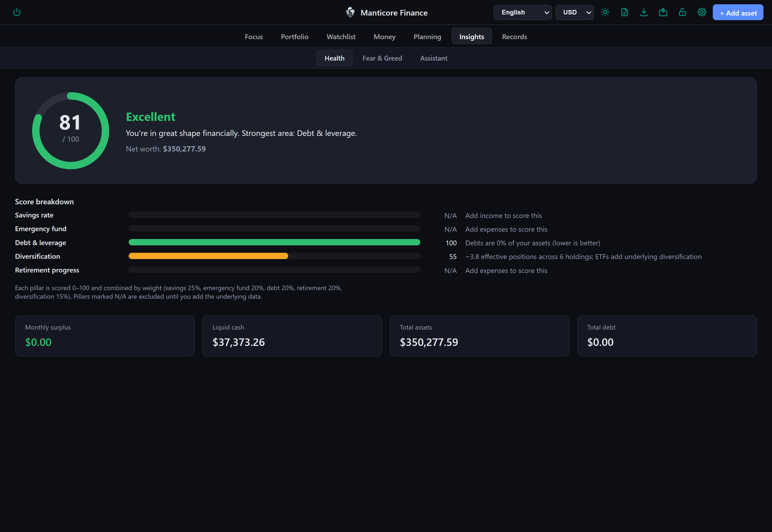
Task: Click the Diversification orange progress bar
Action: tap(208, 256)
